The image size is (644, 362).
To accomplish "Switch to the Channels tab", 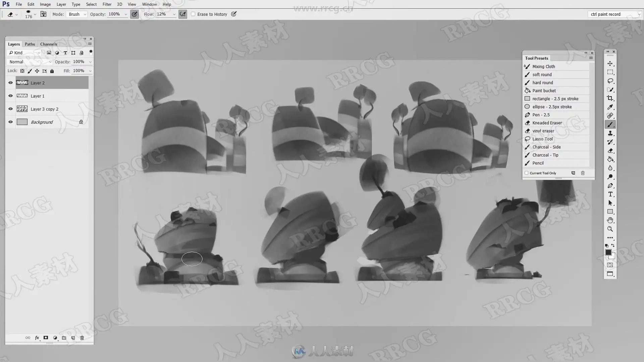I will tap(49, 44).
